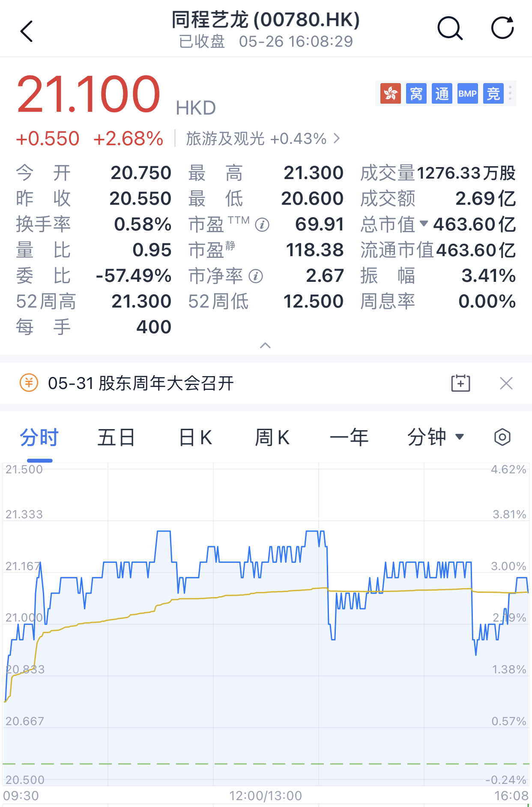Open chart settings hexagon icon

point(502,437)
